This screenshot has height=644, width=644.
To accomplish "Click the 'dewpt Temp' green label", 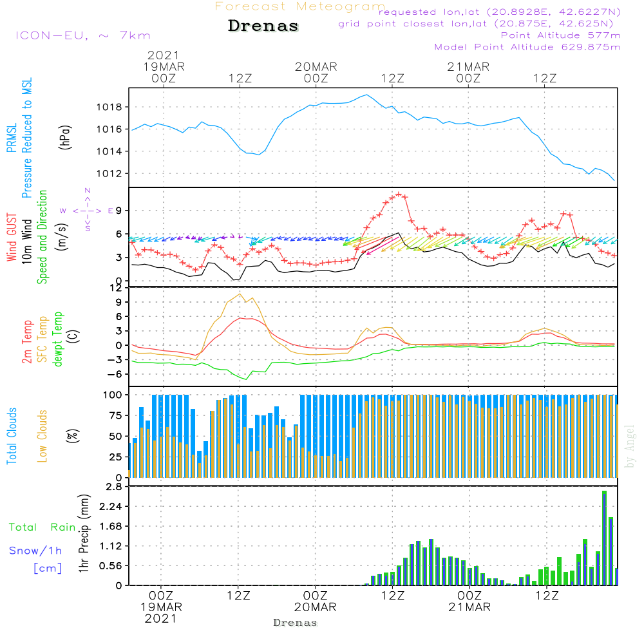I will [x=57, y=339].
